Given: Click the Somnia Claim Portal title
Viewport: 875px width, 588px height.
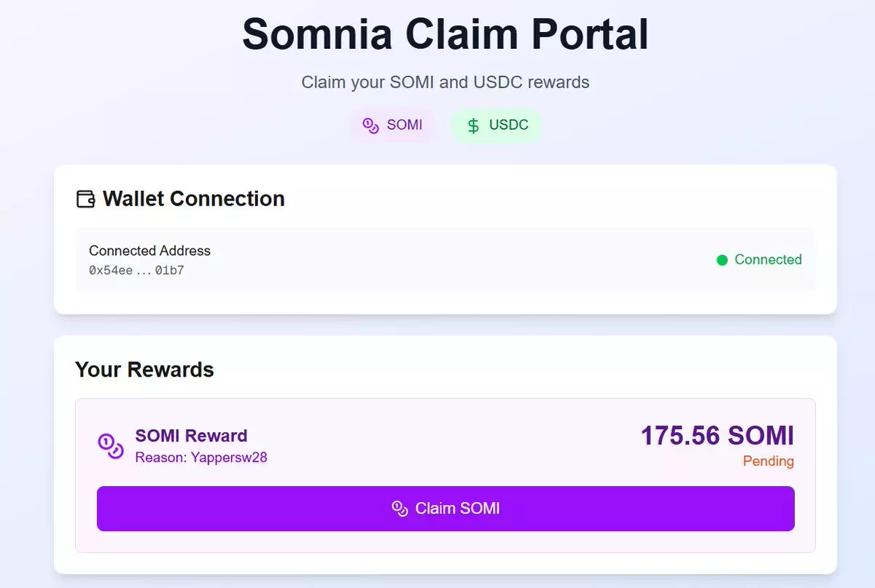Looking at the screenshot, I should [445, 34].
